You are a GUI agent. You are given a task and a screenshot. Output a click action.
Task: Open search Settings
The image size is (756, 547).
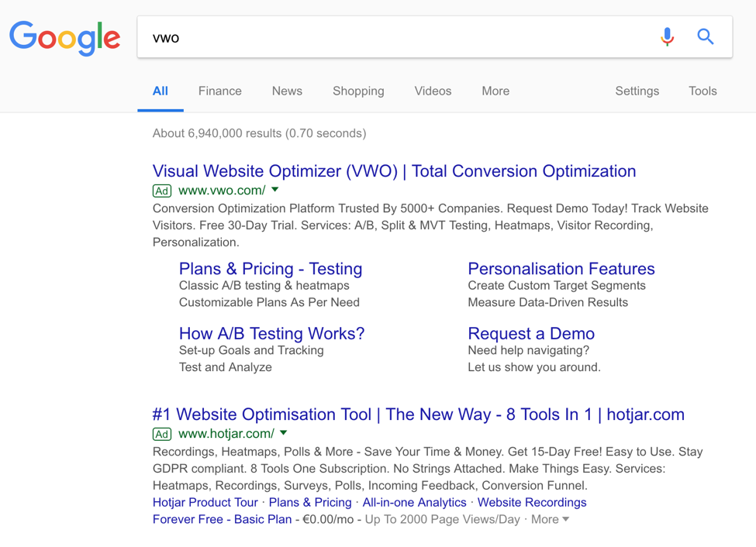[x=637, y=91]
